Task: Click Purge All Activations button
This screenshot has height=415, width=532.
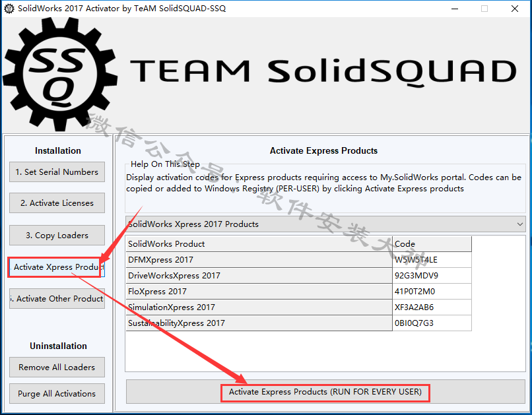Action: click(x=57, y=394)
